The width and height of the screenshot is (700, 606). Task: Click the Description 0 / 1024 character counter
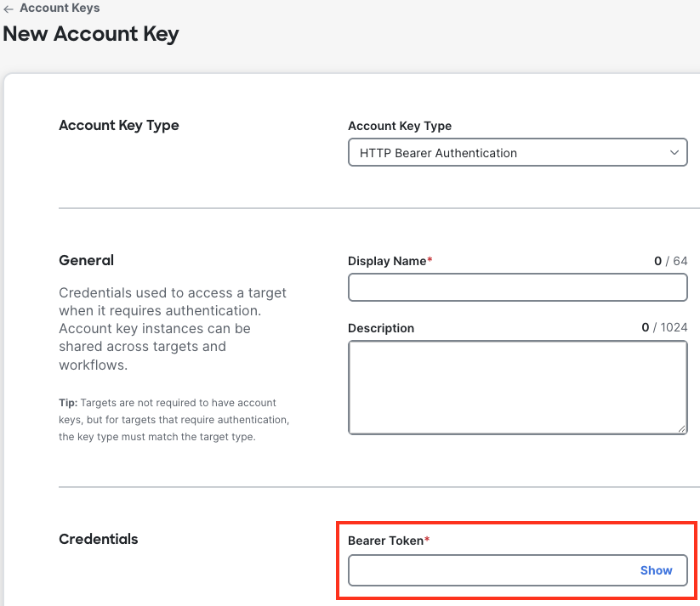click(x=664, y=327)
